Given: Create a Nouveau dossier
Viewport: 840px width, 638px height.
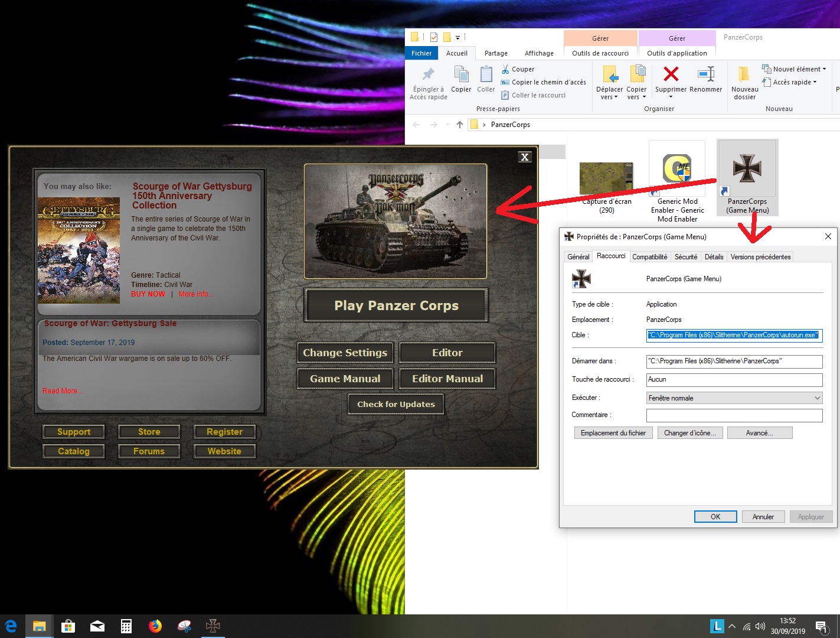Looking at the screenshot, I should click(x=744, y=83).
